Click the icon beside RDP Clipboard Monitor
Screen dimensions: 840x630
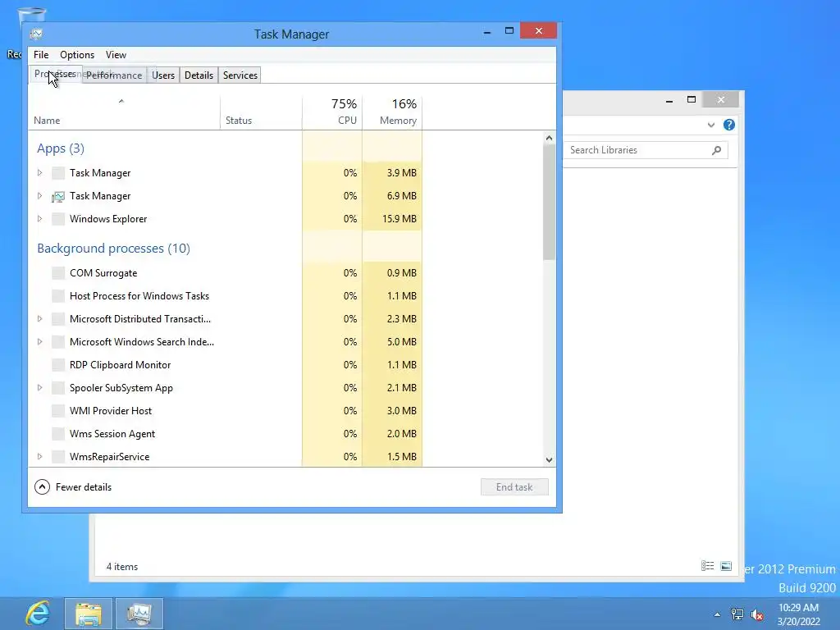[x=58, y=365]
